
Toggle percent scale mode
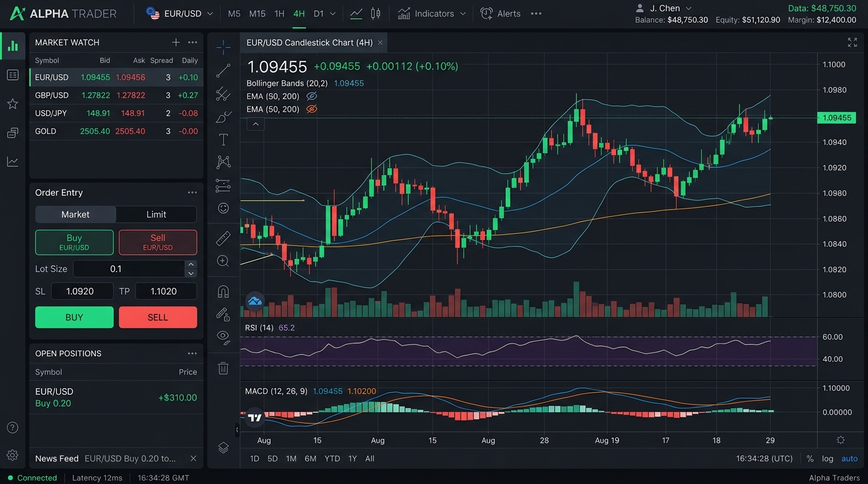coord(810,459)
